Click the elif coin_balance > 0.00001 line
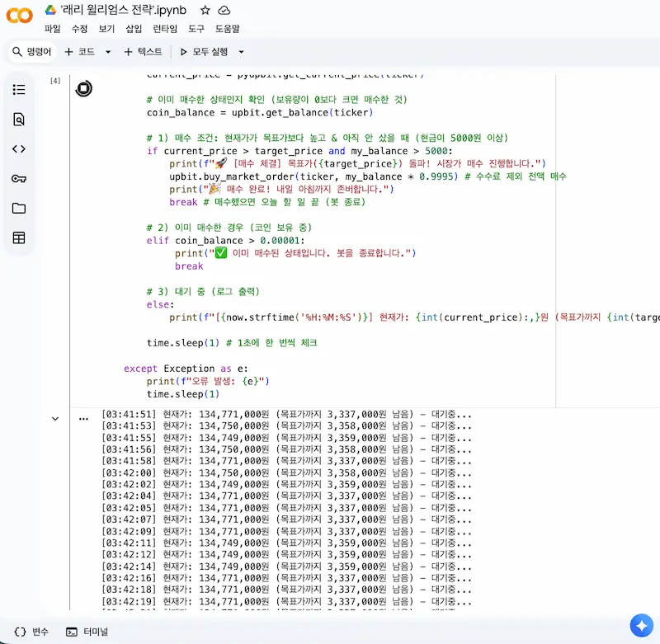 click(225, 241)
